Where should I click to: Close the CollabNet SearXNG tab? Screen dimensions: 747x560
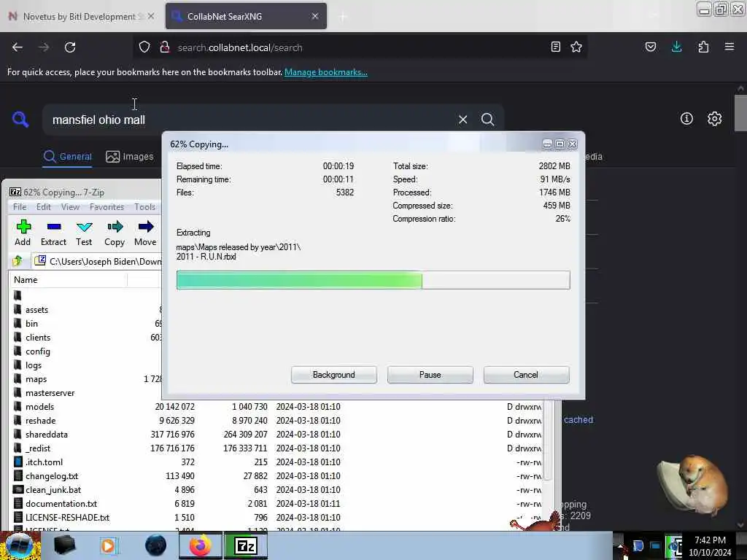click(x=315, y=16)
